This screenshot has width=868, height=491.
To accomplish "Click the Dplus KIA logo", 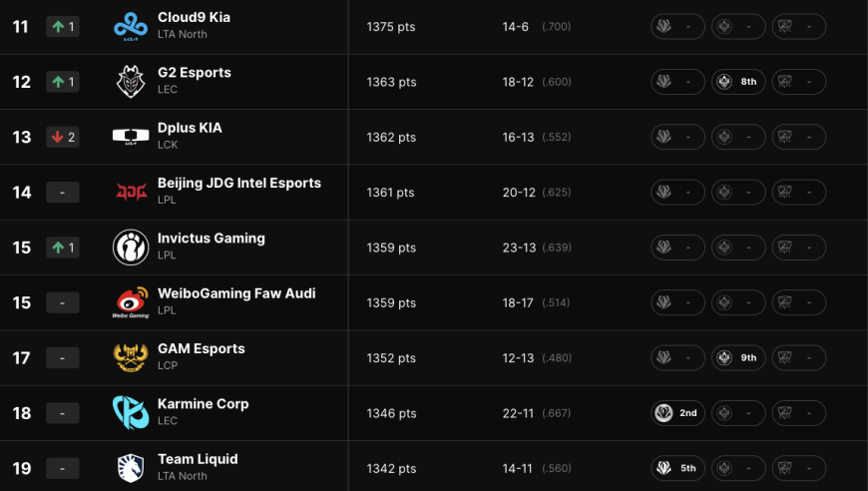I will click(x=131, y=136).
